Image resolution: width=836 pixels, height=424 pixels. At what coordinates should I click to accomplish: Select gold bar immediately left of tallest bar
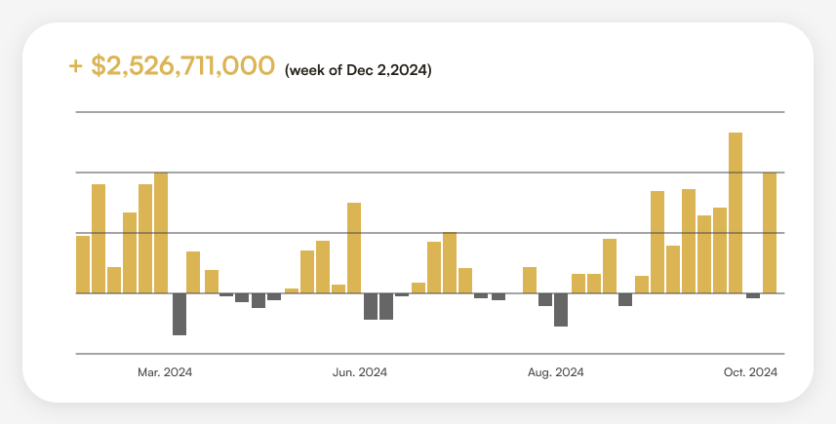pos(719,250)
